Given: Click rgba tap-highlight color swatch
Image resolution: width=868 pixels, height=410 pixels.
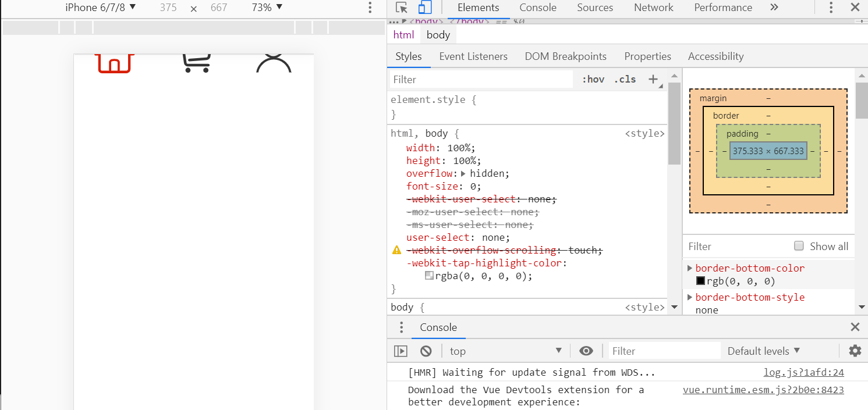Looking at the screenshot, I should [x=429, y=276].
